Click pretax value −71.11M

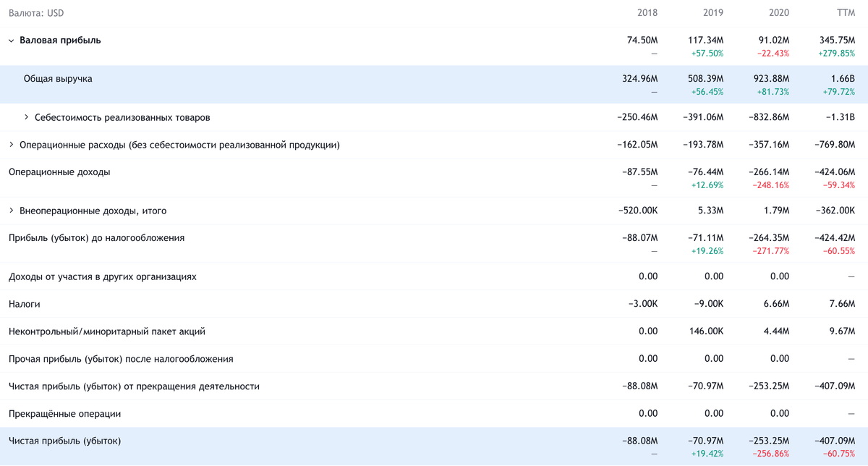pyautogui.click(x=705, y=237)
